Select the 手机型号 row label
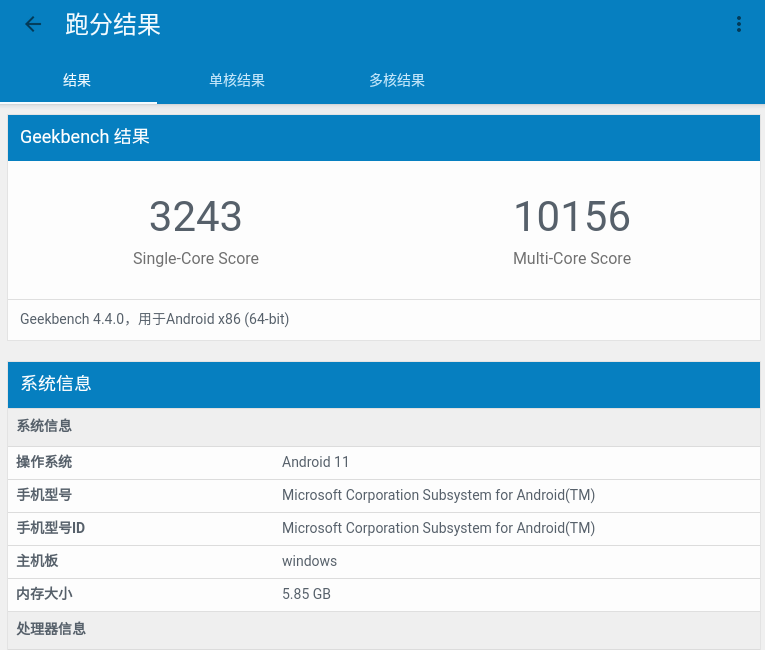This screenshot has width=765, height=650. coord(44,495)
